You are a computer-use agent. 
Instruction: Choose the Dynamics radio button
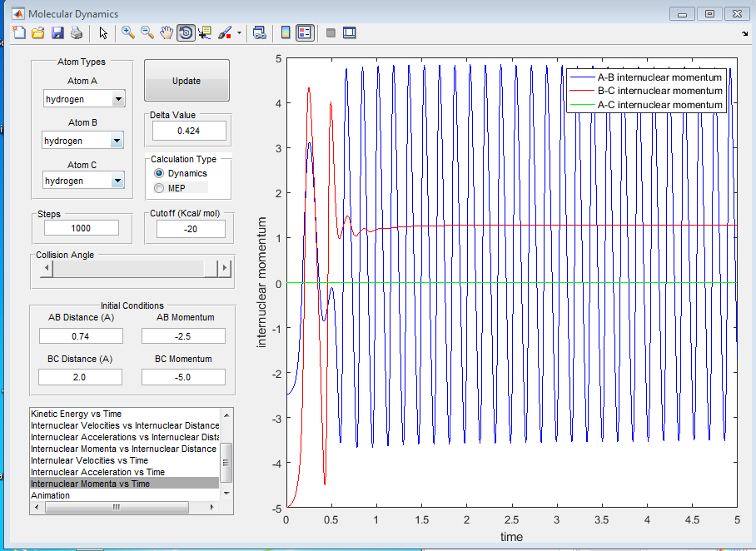pyautogui.click(x=159, y=173)
